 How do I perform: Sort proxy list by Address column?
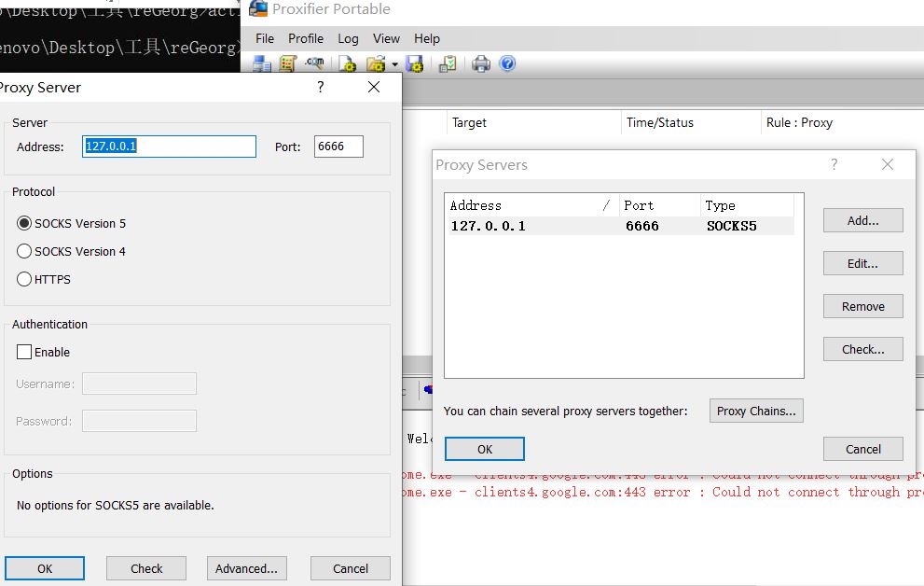tap(531, 205)
